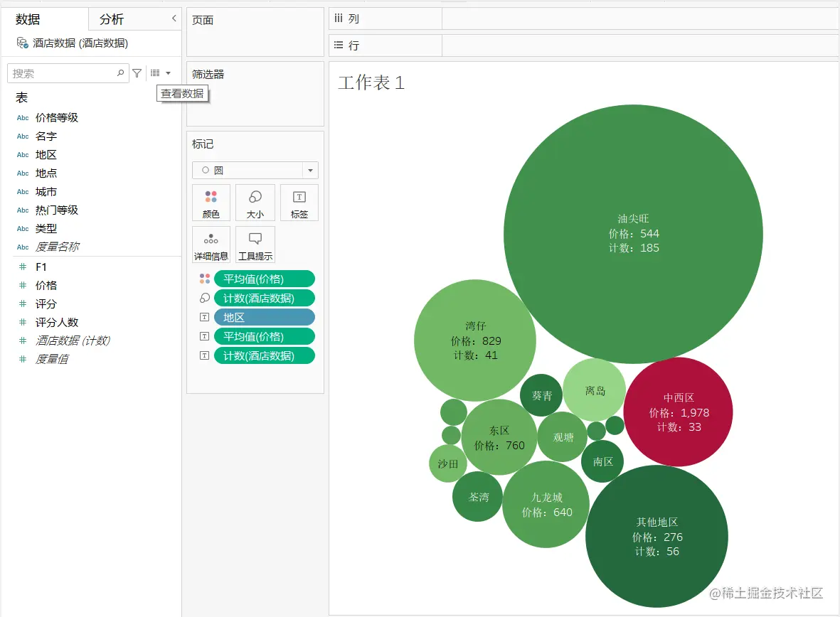Click the number icon next to F1
Image resolution: width=840 pixels, height=617 pixels.
[x=23, y=267]
